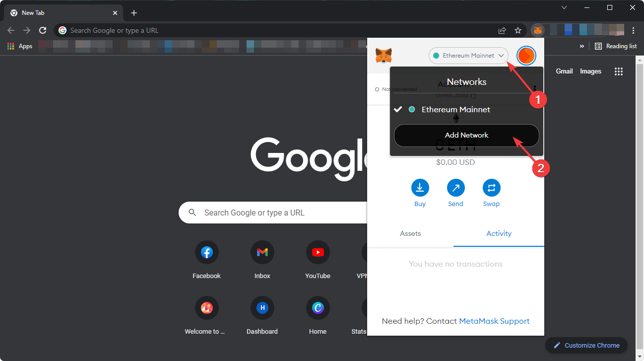Screen dimensions: 644x361
Task: Open the Apps shortcut in bookmarks bar
Action: [20, 46]
